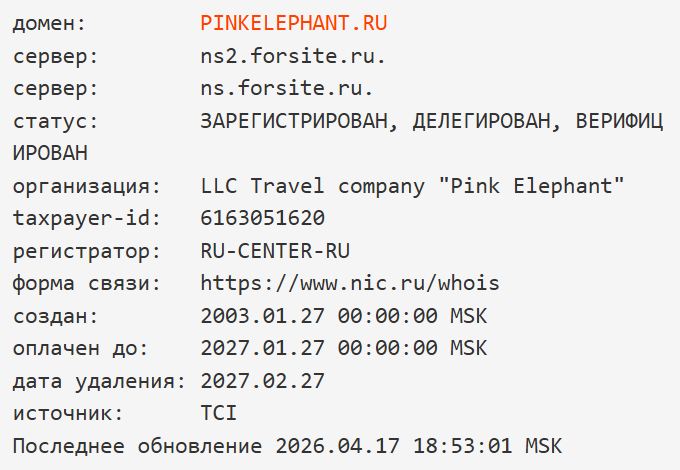Click the taxpayer ID number 6163051620
680x470 pixels.
(x=262, y=219)
